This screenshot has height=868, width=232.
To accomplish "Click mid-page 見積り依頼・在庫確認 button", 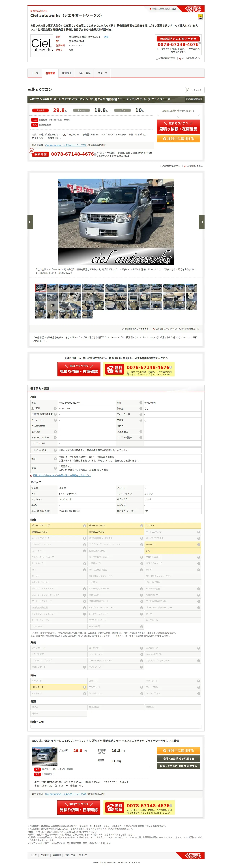I will (x=79, y=369).
